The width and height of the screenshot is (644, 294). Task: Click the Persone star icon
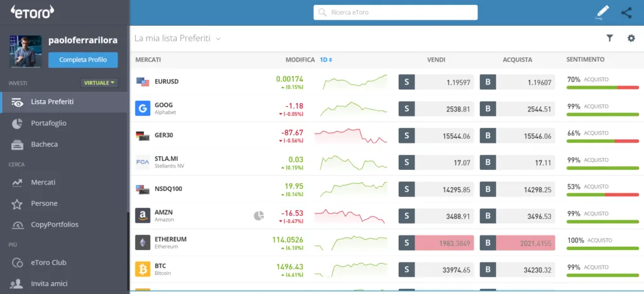pyautogui.click(x=17, y=204)
